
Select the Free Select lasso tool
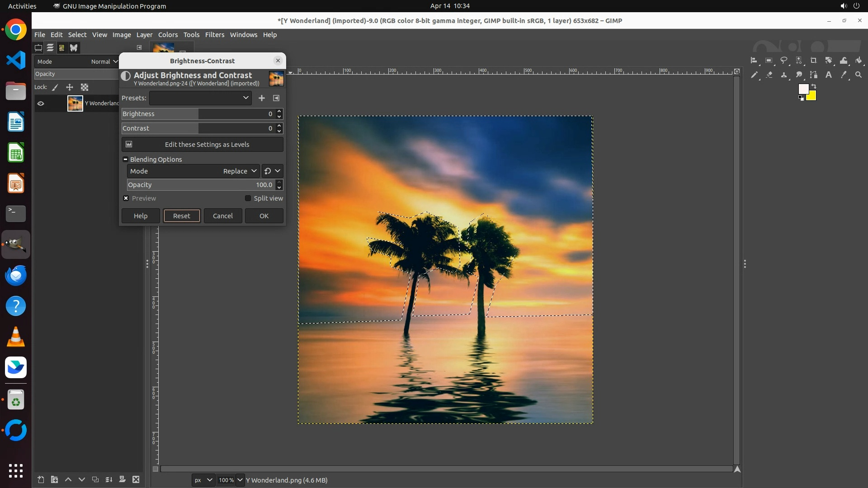coord(784,60)
